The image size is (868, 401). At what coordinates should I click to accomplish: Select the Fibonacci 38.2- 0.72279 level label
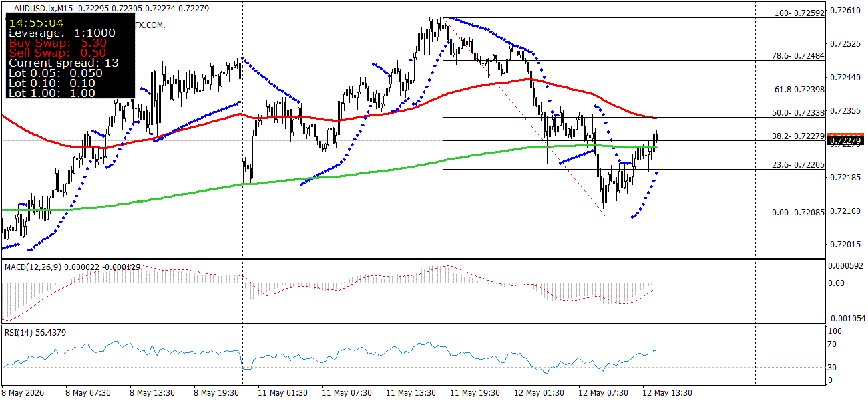(798, 136)
